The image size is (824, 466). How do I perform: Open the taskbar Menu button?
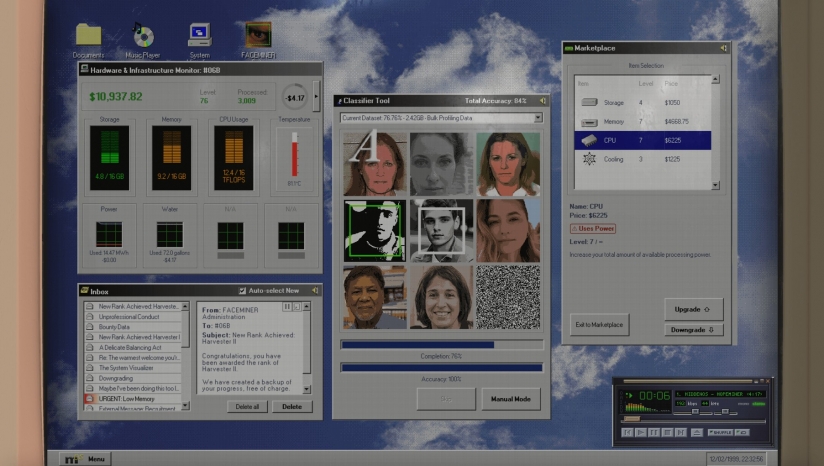pos(86,459)
